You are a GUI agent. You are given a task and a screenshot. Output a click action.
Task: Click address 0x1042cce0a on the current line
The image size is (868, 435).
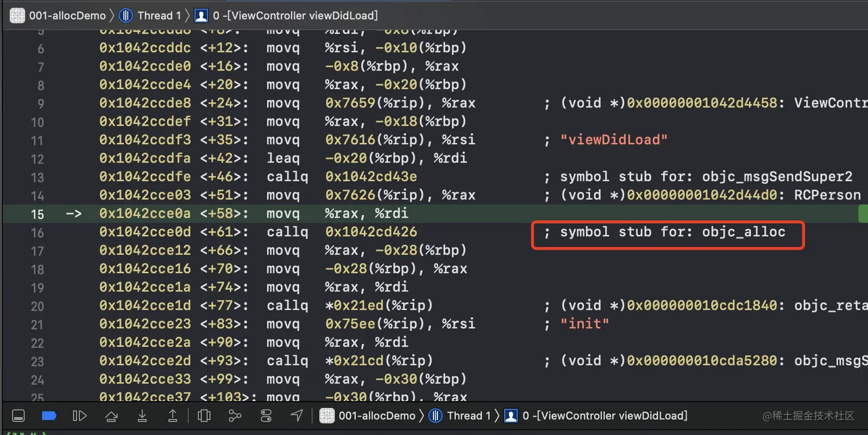point(145,214)
